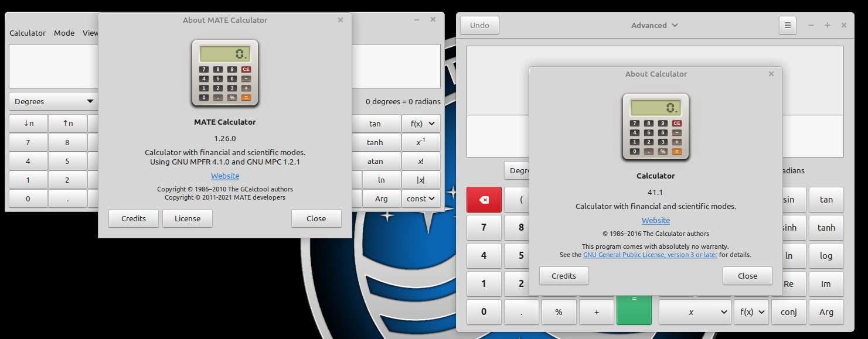This screenshot has height=339, width=868.
Task: Open the Calculator menu in menu bar
Action: click(x=28, y=33)
